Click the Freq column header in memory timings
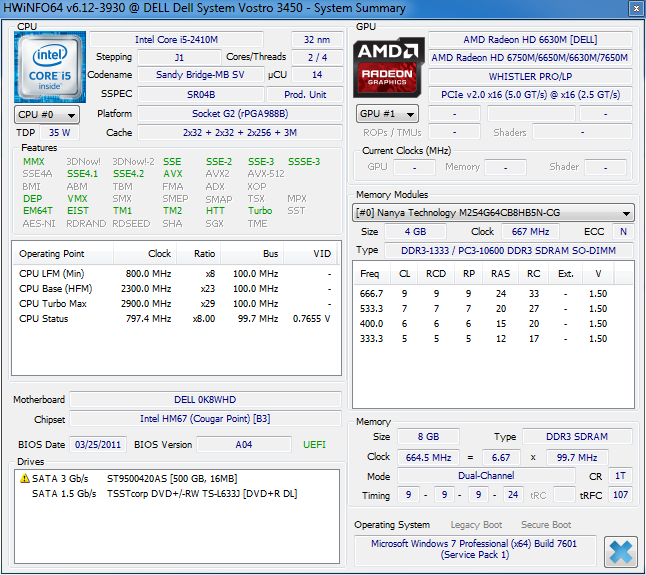This screenshot has height=575, width=646. pyautogui.click(x=370, y=274)
